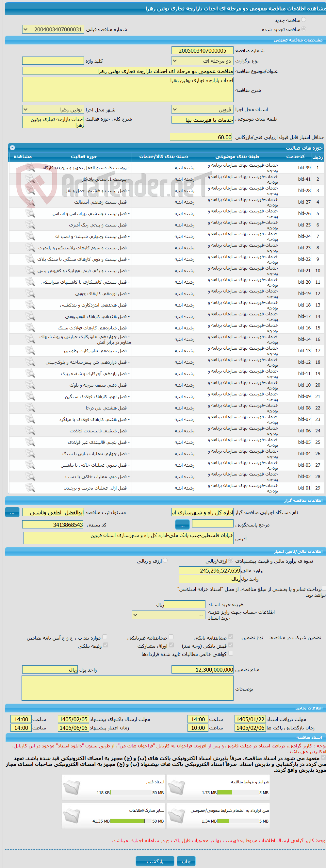Open view icon for row bld-25
Image resolution: width=326 pixels, height=868 pixels.
(30, 225)
